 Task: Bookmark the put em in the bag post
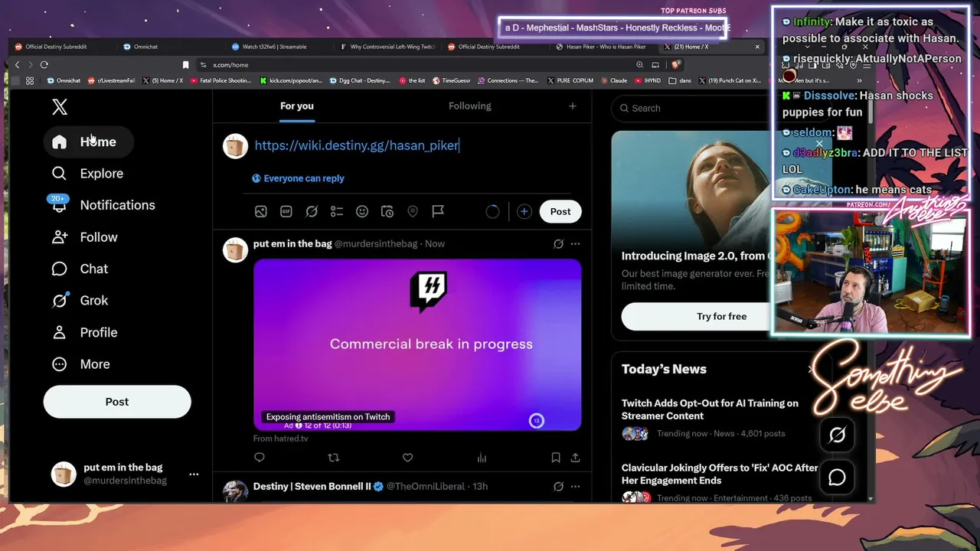556,458
